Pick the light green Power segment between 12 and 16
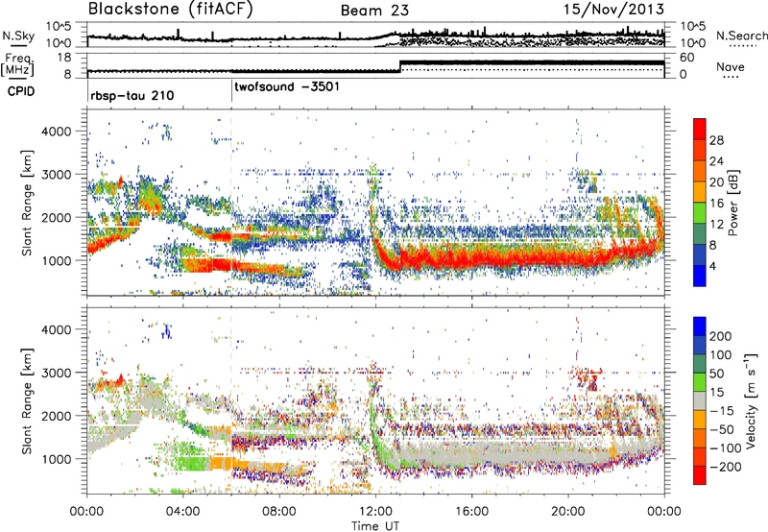768x532 pixels. point(700,213)
